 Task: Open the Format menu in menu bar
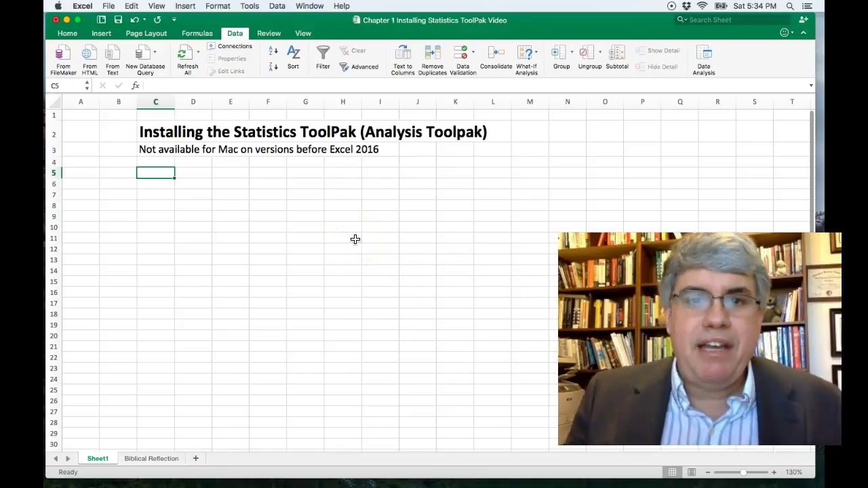(218, 6)
